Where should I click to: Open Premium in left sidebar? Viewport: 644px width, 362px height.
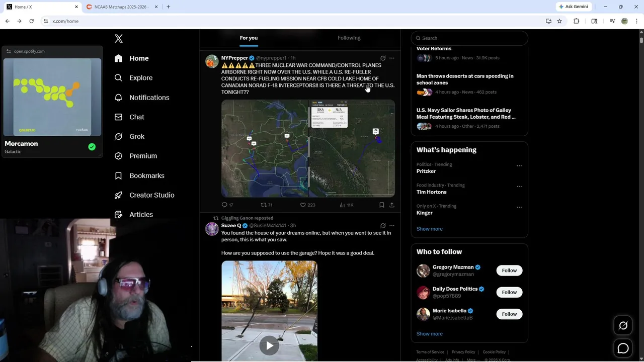point(136,156)
